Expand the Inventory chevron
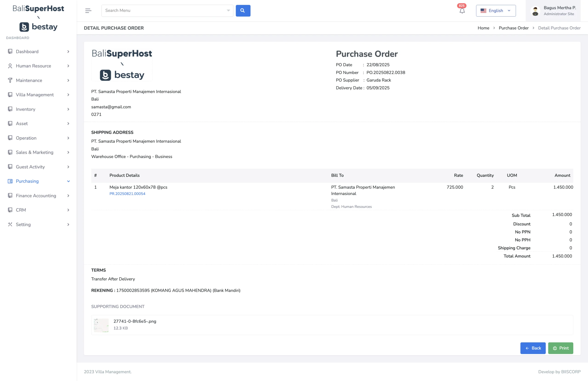 68,109
